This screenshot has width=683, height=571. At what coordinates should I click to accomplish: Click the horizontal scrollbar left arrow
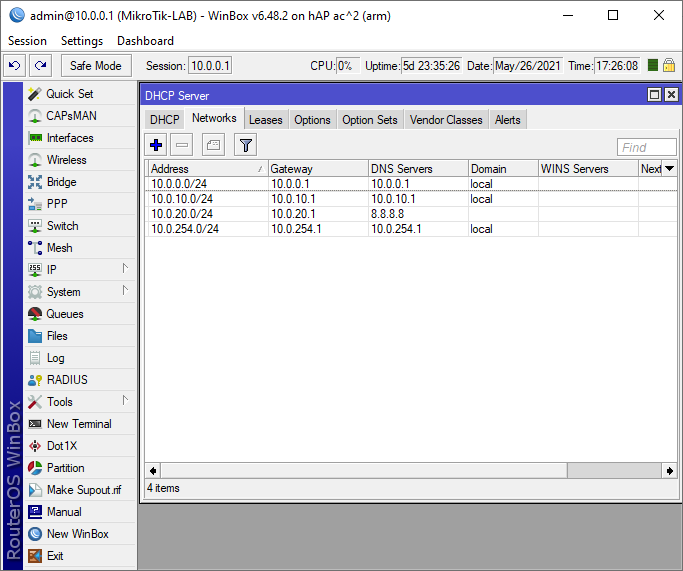153,470
